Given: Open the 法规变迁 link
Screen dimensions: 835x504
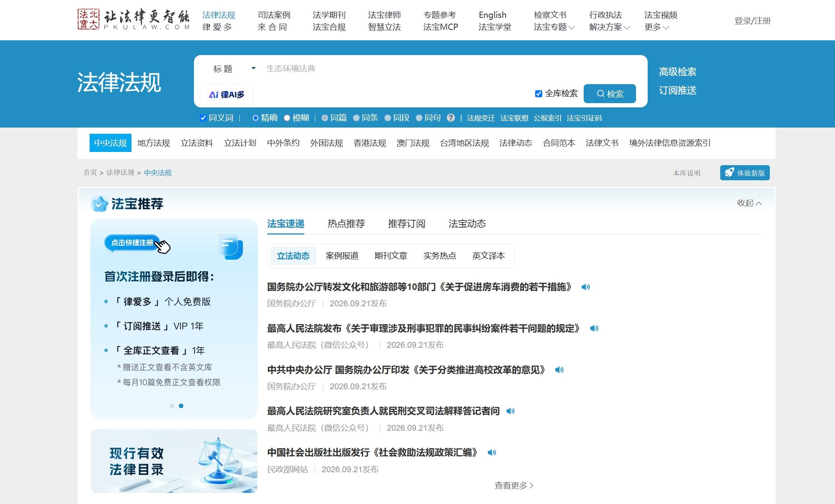Looking at the screenshot, I should coord(481,118).
